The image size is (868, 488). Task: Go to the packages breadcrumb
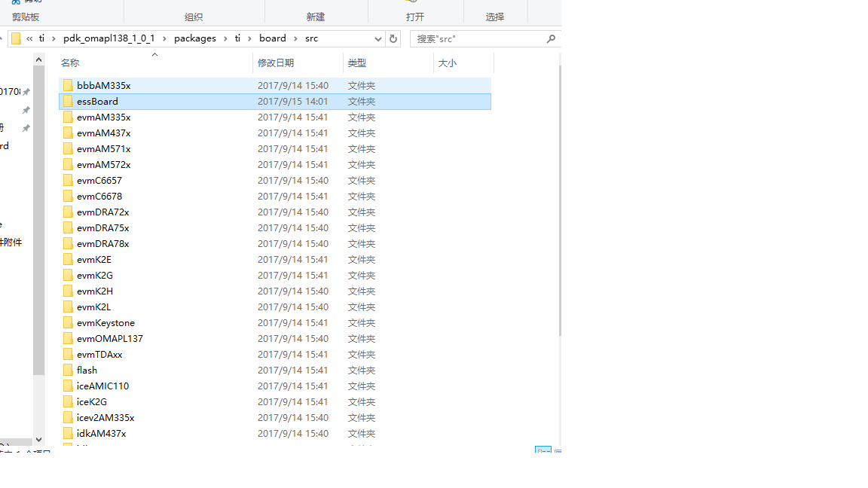click(195, 38)
